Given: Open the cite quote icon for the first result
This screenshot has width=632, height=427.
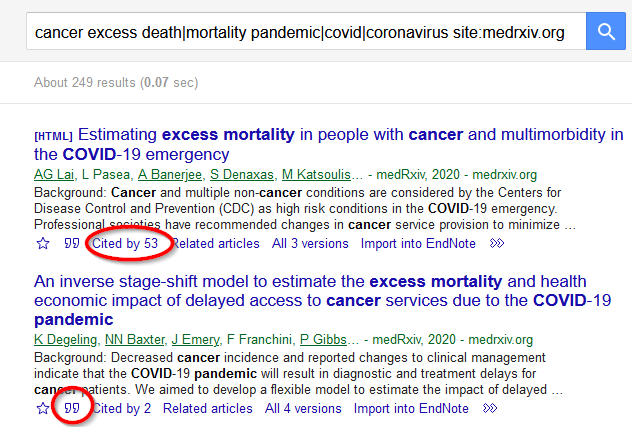Looking at the screenshot, I should pos(72,243).
